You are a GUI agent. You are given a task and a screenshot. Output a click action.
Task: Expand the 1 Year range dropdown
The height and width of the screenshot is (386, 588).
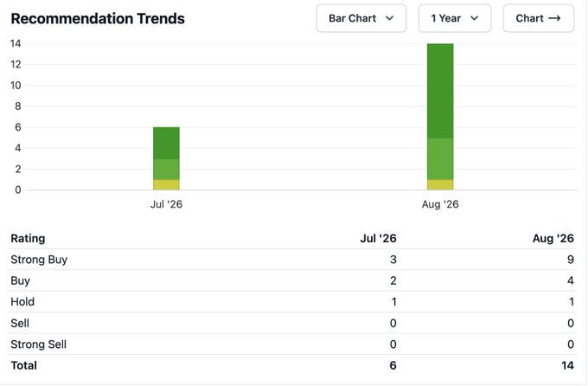pyautogui.click(x=455, y=18)
